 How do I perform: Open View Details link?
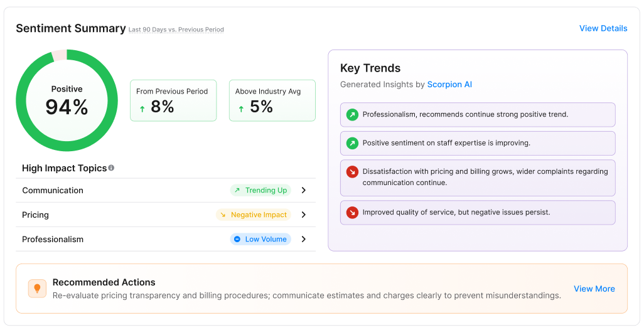603,28
